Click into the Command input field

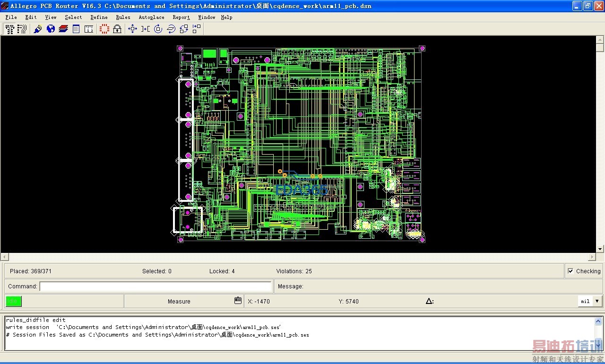click(156, 286)
